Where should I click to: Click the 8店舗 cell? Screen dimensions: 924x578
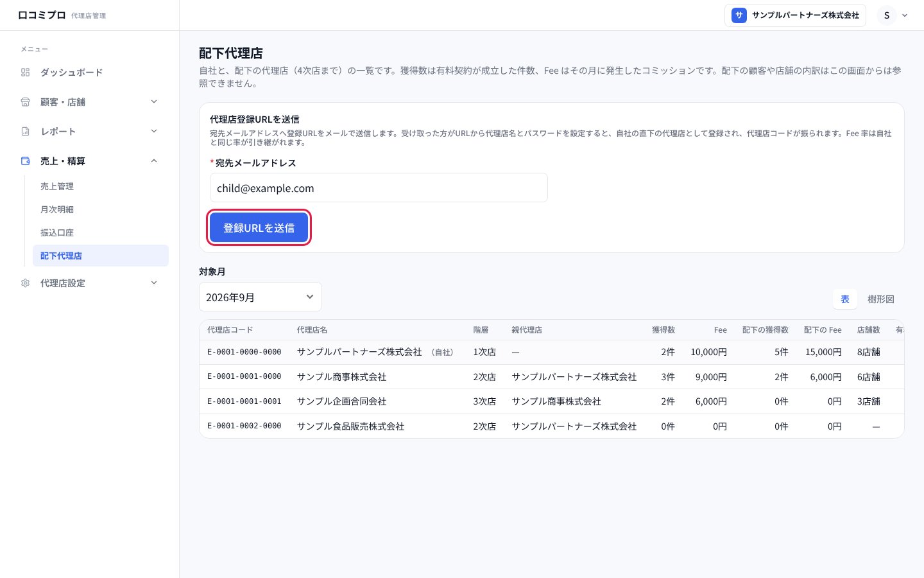(x=869, y=352)
